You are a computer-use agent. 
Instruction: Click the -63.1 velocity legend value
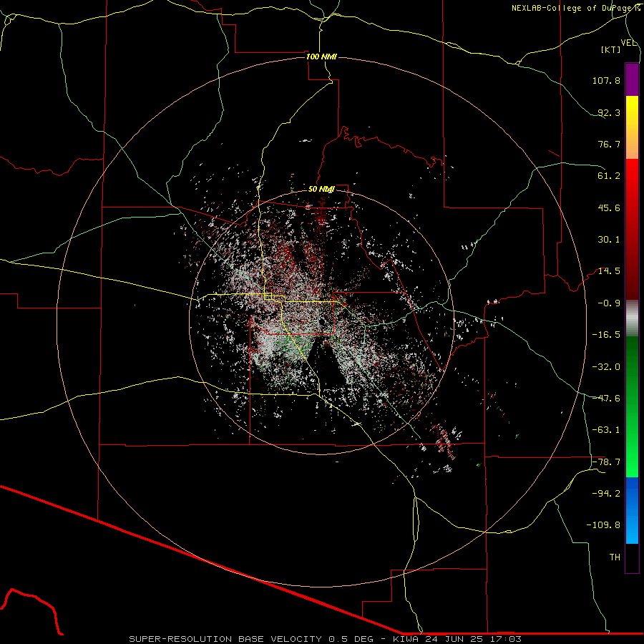[x=606, y=430]
